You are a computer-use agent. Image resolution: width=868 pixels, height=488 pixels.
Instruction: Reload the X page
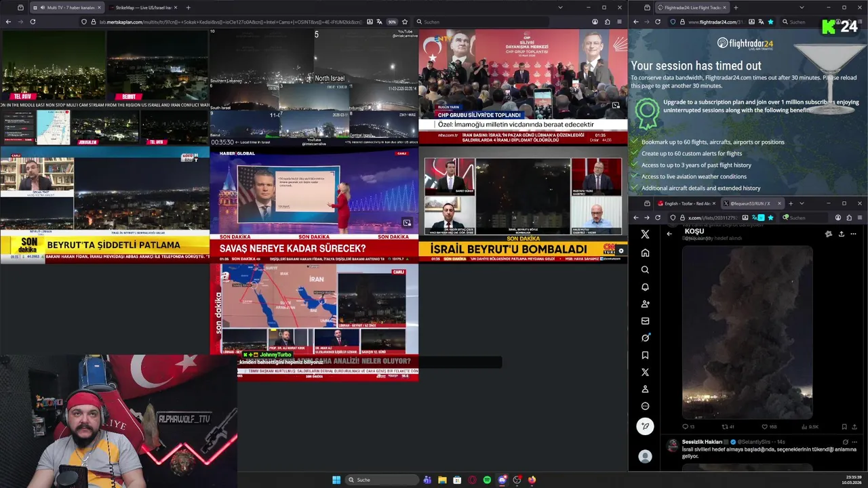coord(658,218)
